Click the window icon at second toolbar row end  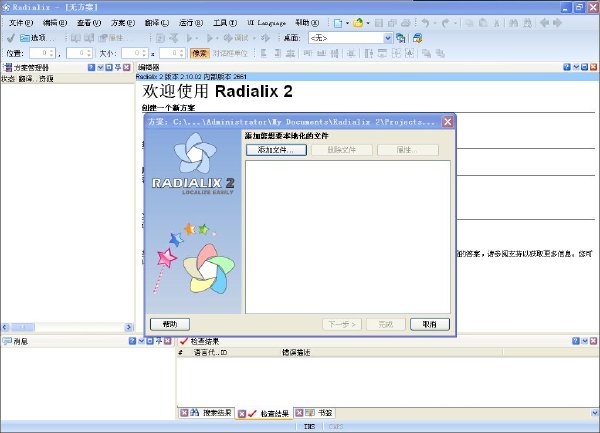pyautogui.click(x=417, y=38)
